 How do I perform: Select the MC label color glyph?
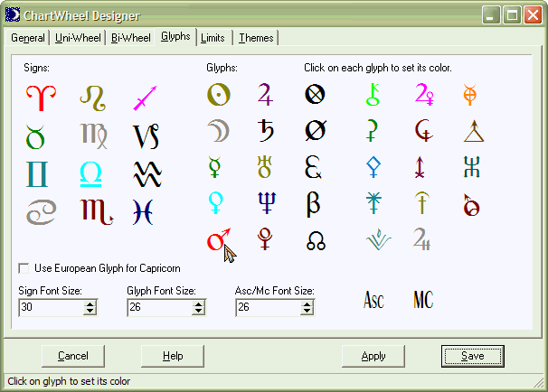[423, 300]
